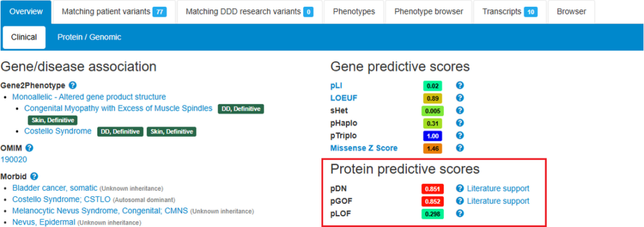The width and height of the screenshot is (644, 227).
Task: Select the Protein / Genomic sub-tab
Action: 89,37
